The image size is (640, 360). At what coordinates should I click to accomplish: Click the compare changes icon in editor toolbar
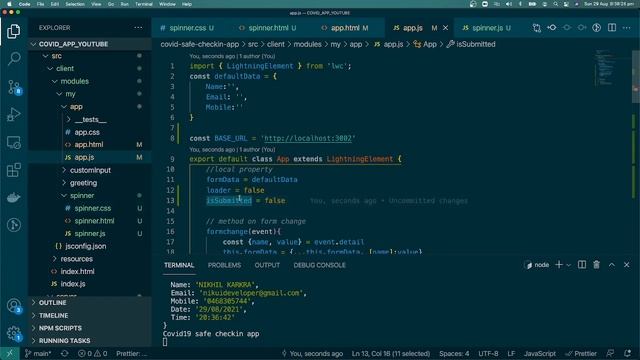pos(537,28)
